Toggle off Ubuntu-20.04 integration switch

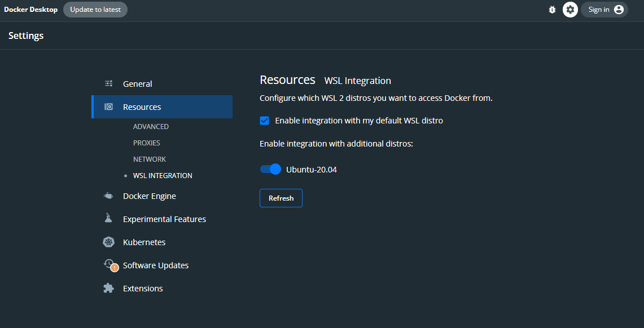pos(270,169)
